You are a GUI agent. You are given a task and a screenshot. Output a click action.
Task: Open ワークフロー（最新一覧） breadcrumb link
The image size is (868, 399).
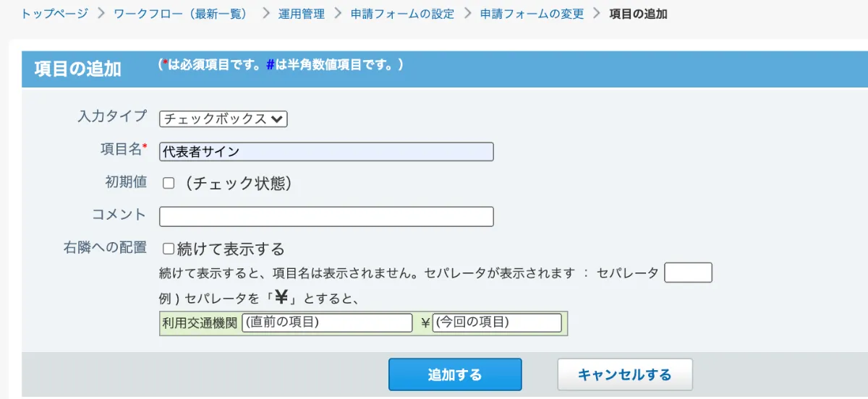181,14
